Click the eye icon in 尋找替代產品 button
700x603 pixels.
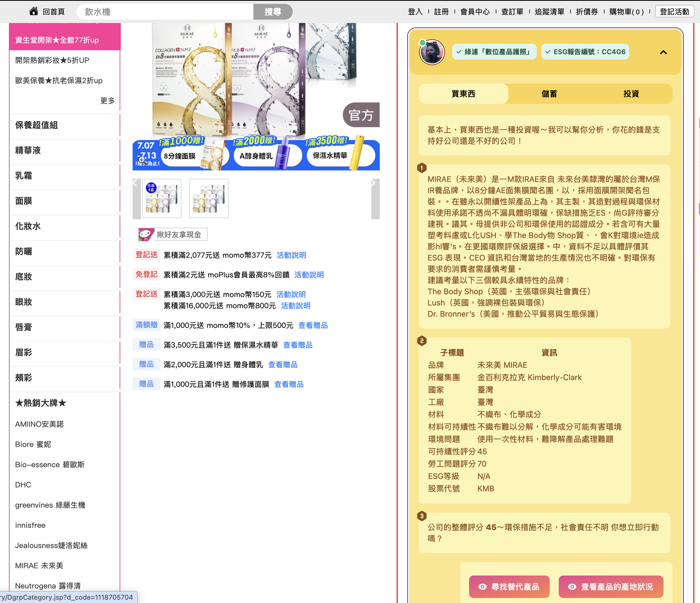click(483, 587)
